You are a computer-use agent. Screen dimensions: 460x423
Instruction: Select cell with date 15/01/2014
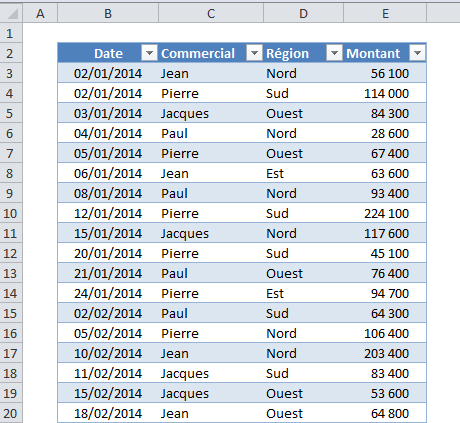(108, 233)
